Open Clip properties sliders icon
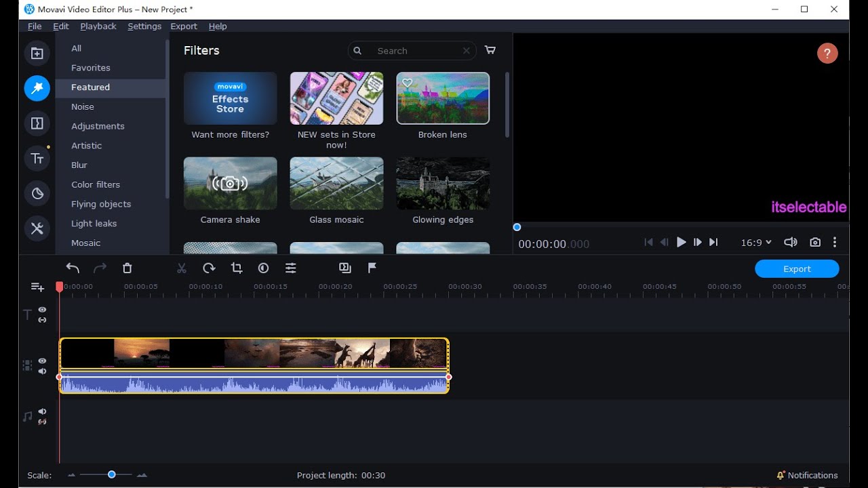This screenshot has width=868, height=488. tap(291, 268)
